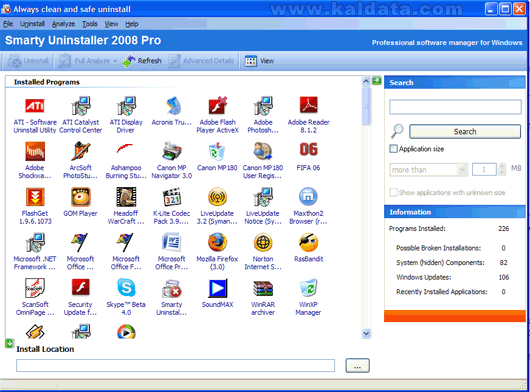Select Canon MP180 User Registration icon

263,151
